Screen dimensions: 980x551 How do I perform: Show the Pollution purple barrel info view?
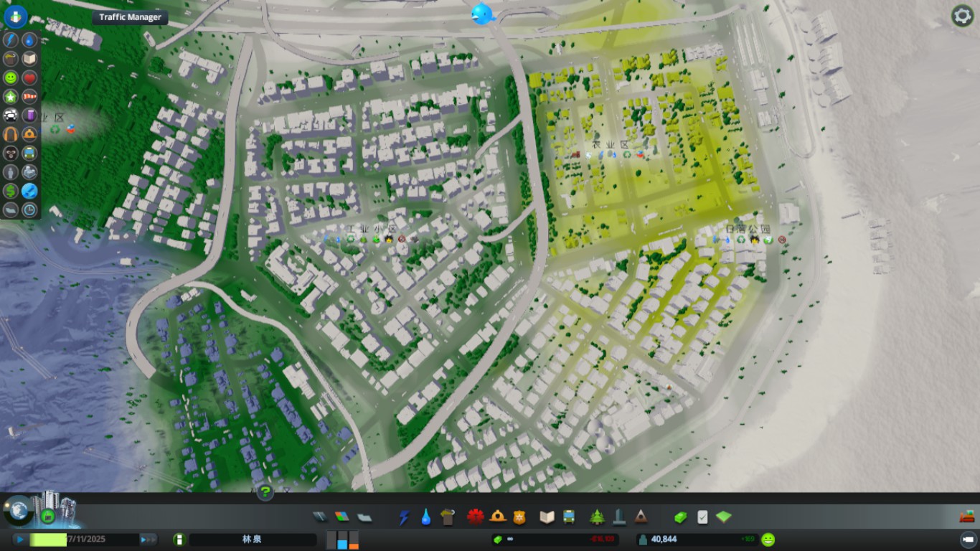pyautogui.click(x=29, y=115)
